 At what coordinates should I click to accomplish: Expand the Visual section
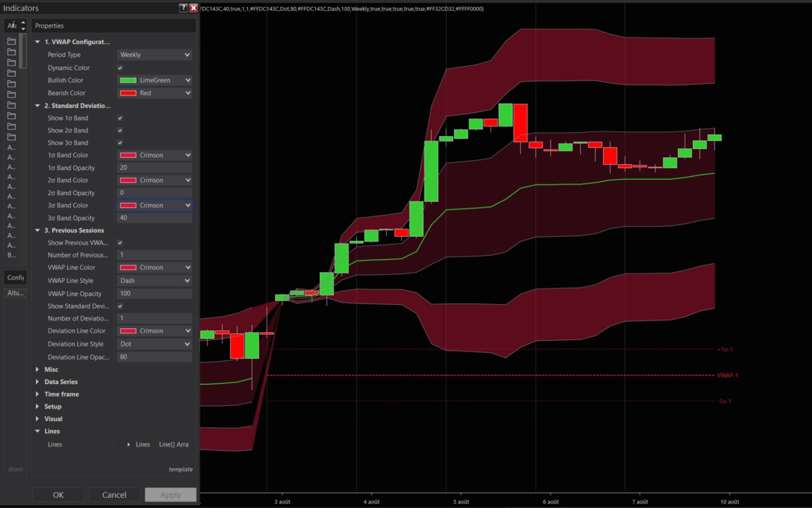point(37,419)
